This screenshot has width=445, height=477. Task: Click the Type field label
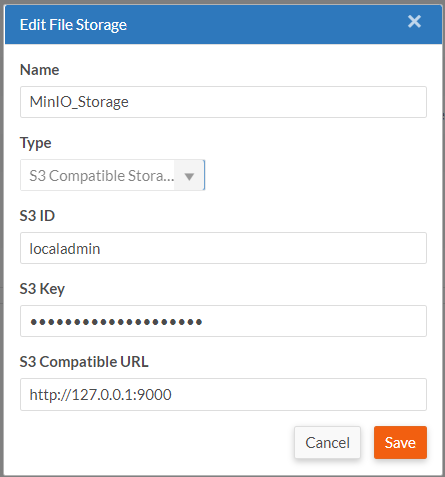click(x=36, y=143)
